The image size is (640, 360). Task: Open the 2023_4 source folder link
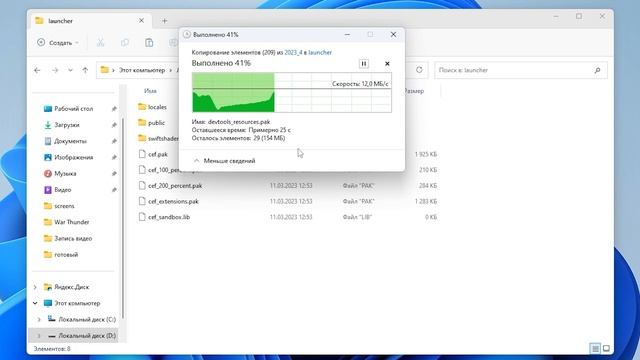coord(293,53)
